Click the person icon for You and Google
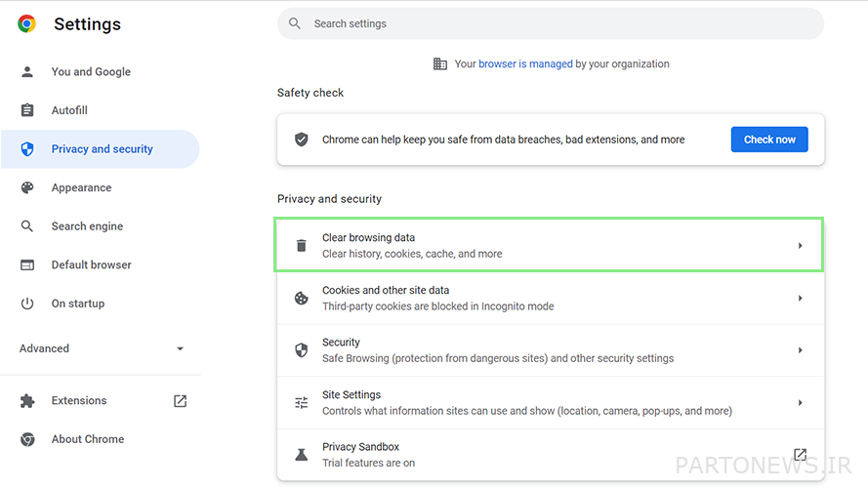Image resolution: width=868 pixels, height=488 pixels. tap(27, 71)
